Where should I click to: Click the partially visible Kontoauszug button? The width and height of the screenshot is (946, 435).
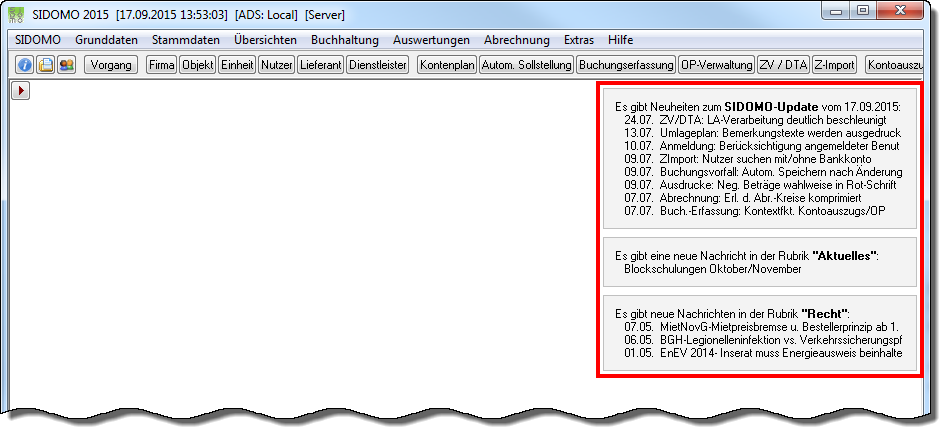[894, 65]
